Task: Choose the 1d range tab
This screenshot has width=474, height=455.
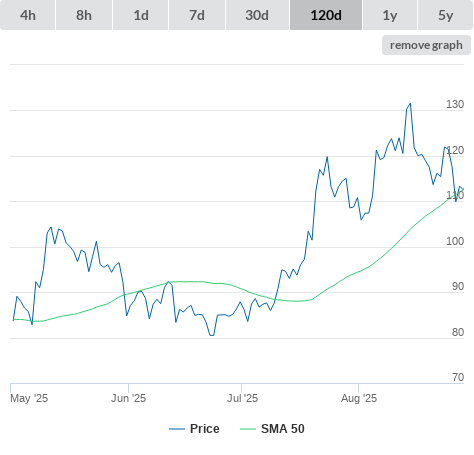Action: (141, 15)
